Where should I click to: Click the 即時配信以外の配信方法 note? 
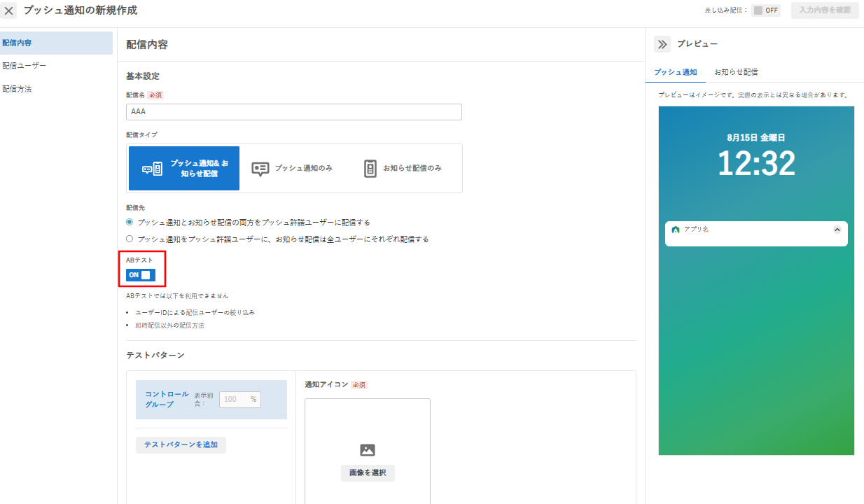(x=171, y=325)
